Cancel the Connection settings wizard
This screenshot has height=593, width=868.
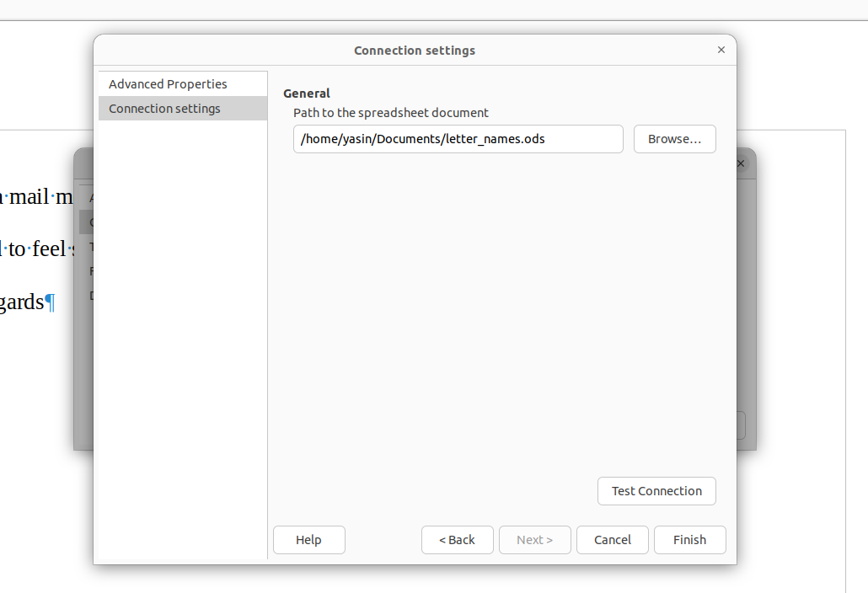point(612,540)
